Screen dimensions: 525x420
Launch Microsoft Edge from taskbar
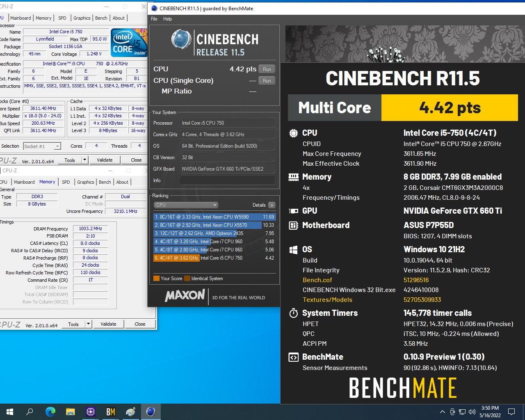coord(50,412)
